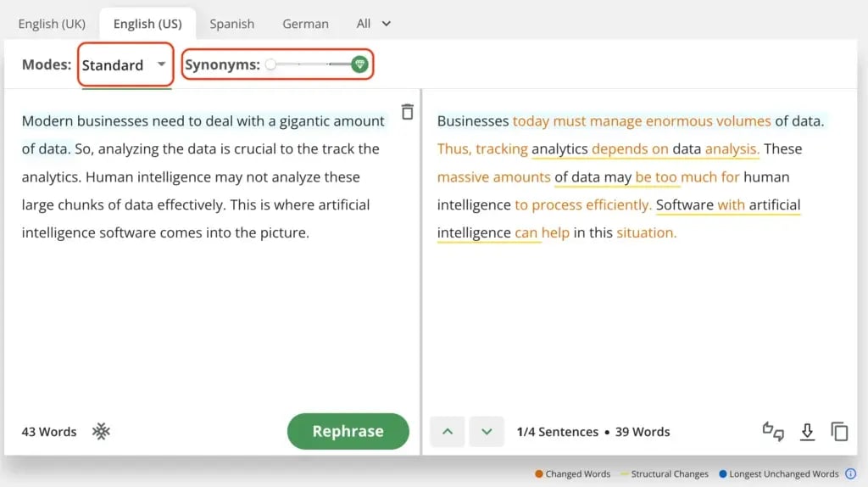Switch to the English (UK) tab
868x487 pixels.
point(52,24)
